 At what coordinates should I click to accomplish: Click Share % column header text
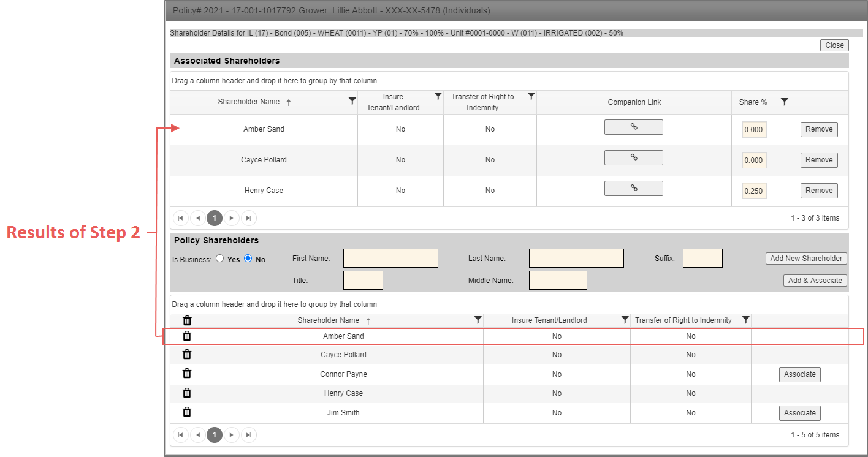coord(753,102)
